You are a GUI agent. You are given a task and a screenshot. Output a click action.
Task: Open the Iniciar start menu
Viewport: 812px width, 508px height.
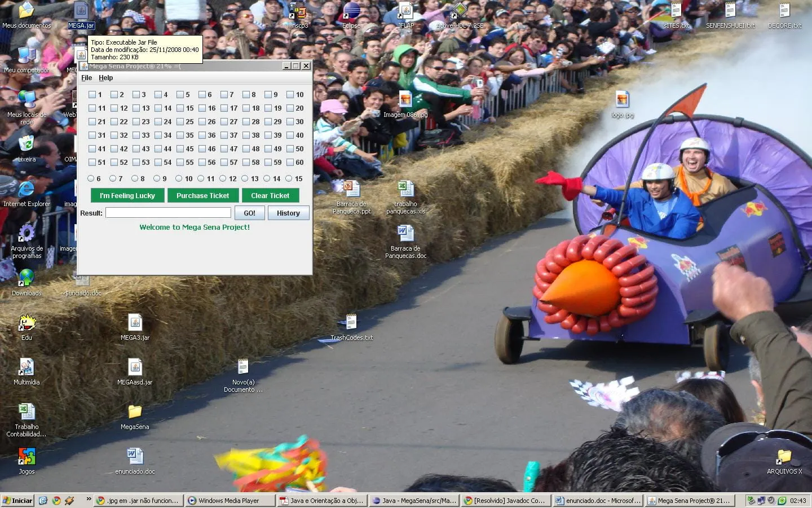[17, 501]
